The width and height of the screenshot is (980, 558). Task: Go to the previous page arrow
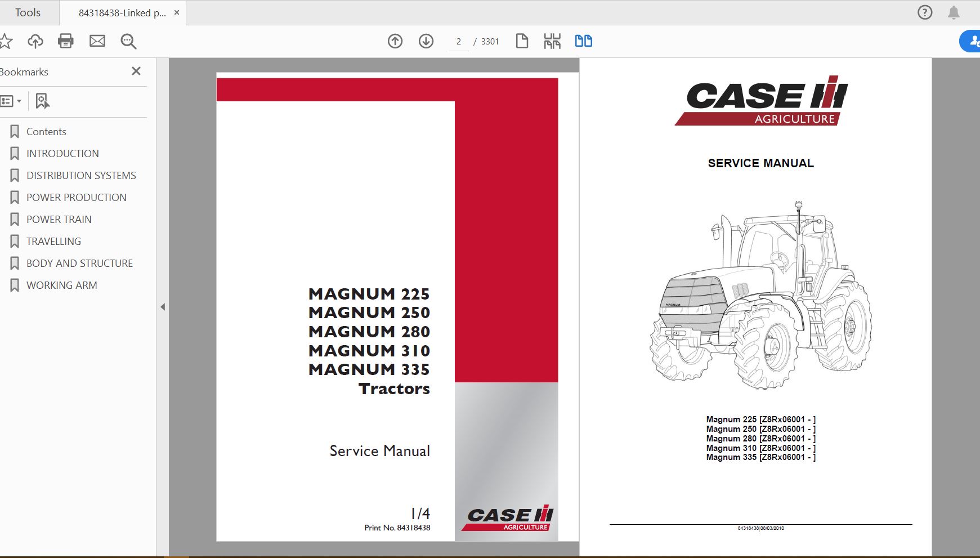[396, 41]
